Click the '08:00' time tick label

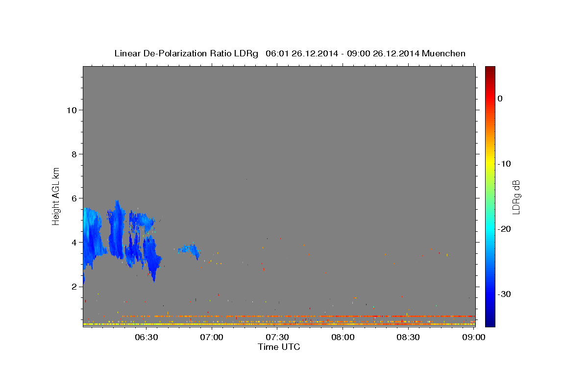[x=343, y=337]
